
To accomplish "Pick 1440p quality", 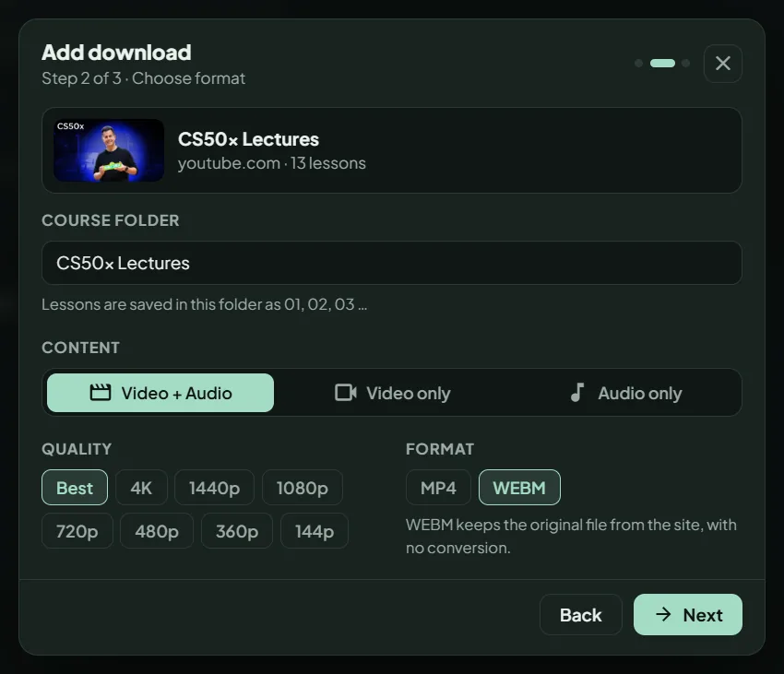I will point(214,488).
